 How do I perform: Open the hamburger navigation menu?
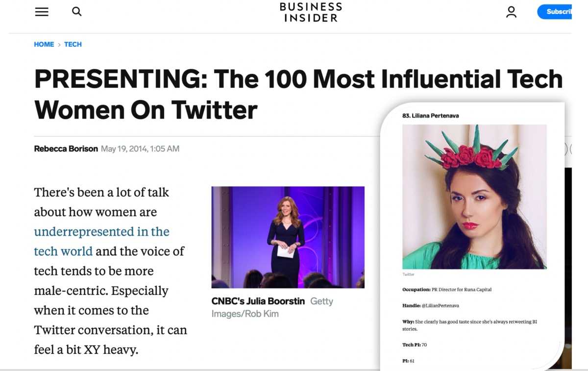(x=42, y=12)
